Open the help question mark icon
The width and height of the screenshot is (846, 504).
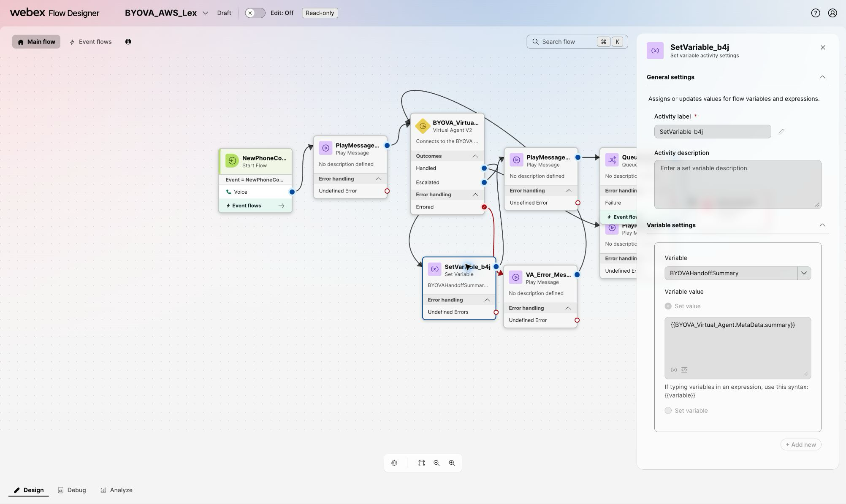[x=816, y=13]
